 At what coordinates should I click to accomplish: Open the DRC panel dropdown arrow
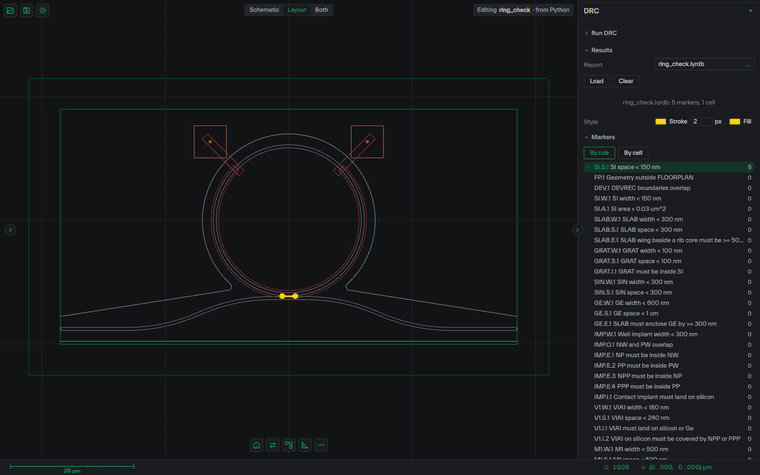coord(750,11)
